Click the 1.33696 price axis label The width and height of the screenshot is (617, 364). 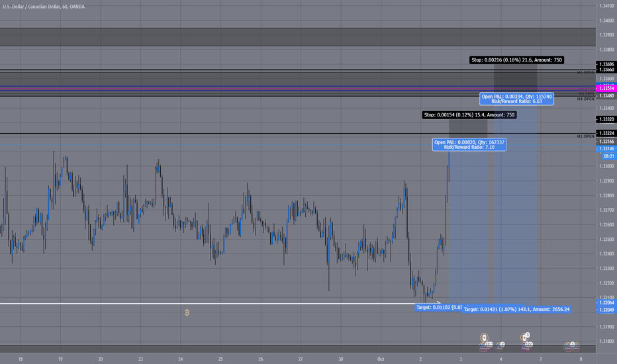point(606,64)
